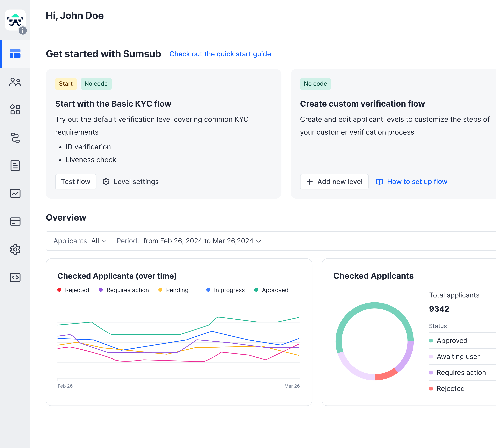
Task: Click the info badge on the logo
Action: 23,31
